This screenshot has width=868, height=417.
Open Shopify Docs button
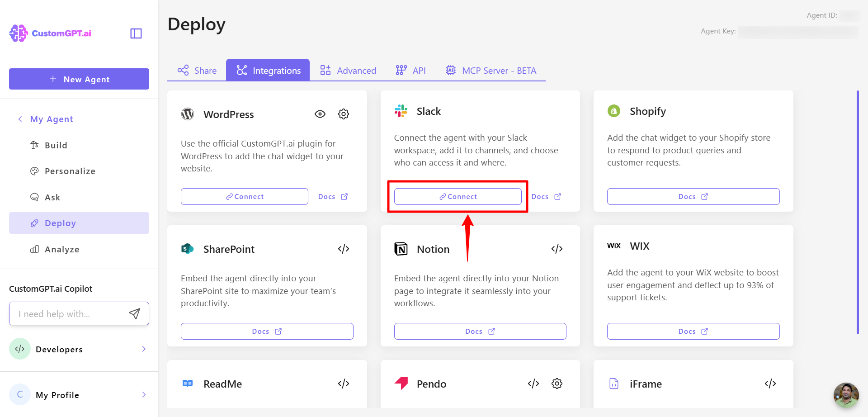(693, 196)
